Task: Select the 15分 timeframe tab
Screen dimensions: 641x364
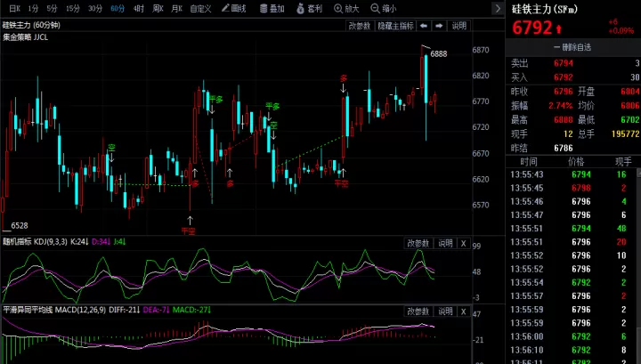Action: pos(73,8)
